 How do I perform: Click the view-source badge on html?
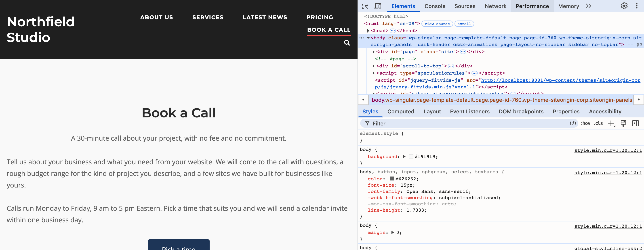point(437,24)
